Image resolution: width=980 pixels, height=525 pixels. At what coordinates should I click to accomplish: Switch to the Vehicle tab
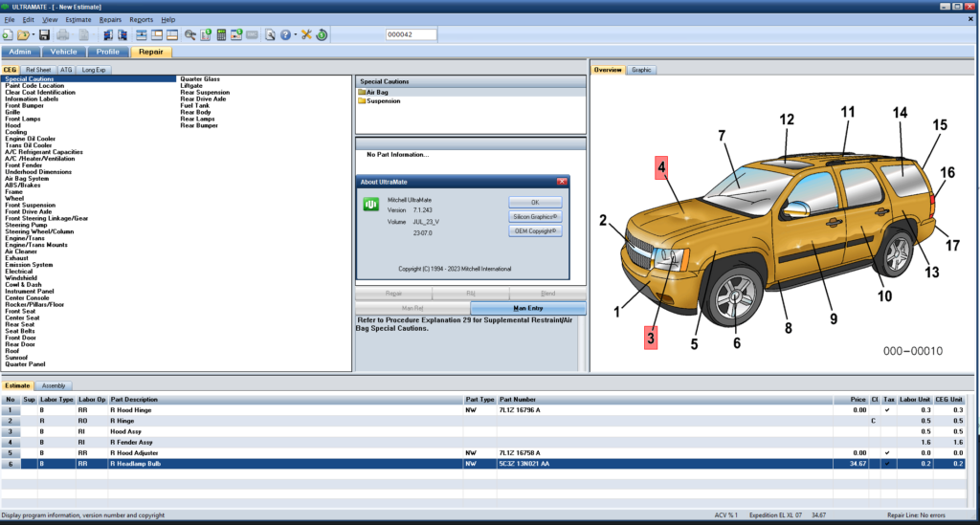point(64,52)
